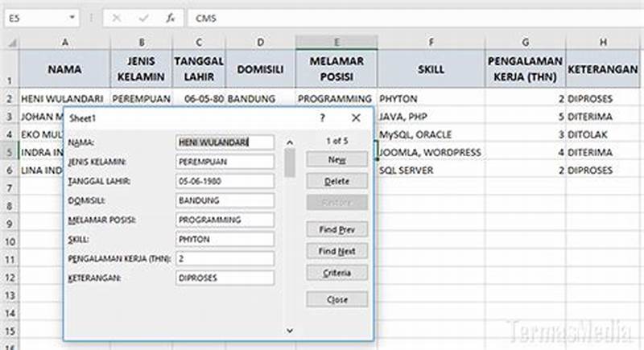Click the form scrollbar up arrow

click(290, 142)
